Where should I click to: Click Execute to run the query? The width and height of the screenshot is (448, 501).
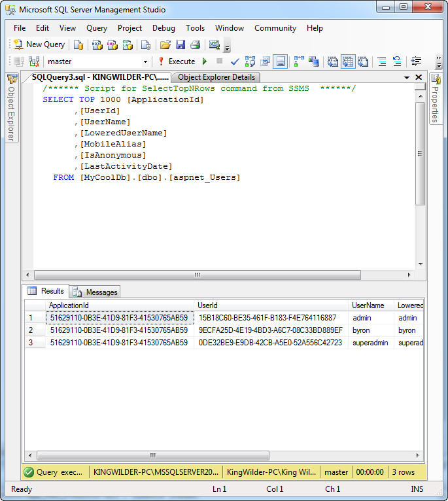(177, 61)
